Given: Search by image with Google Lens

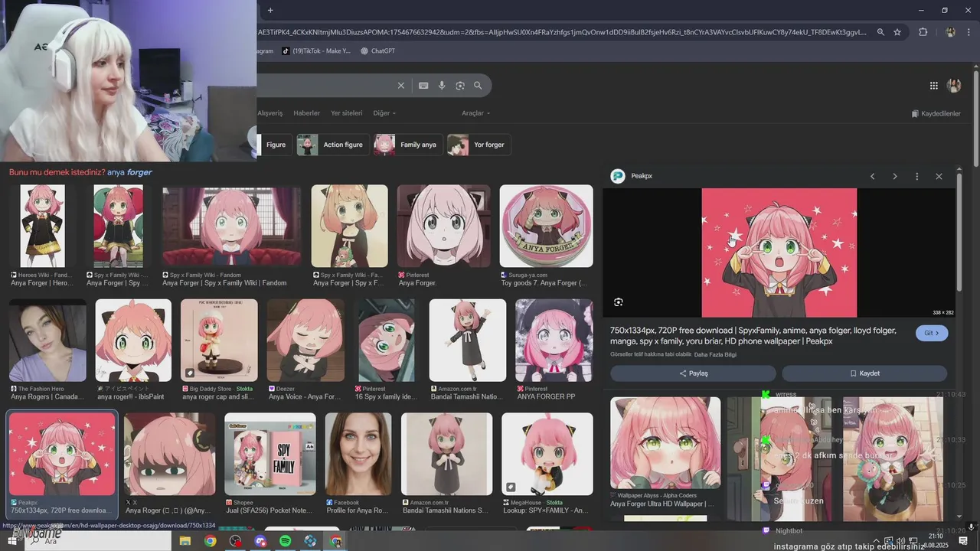Looking at the screenshot, I should point(460,86).
